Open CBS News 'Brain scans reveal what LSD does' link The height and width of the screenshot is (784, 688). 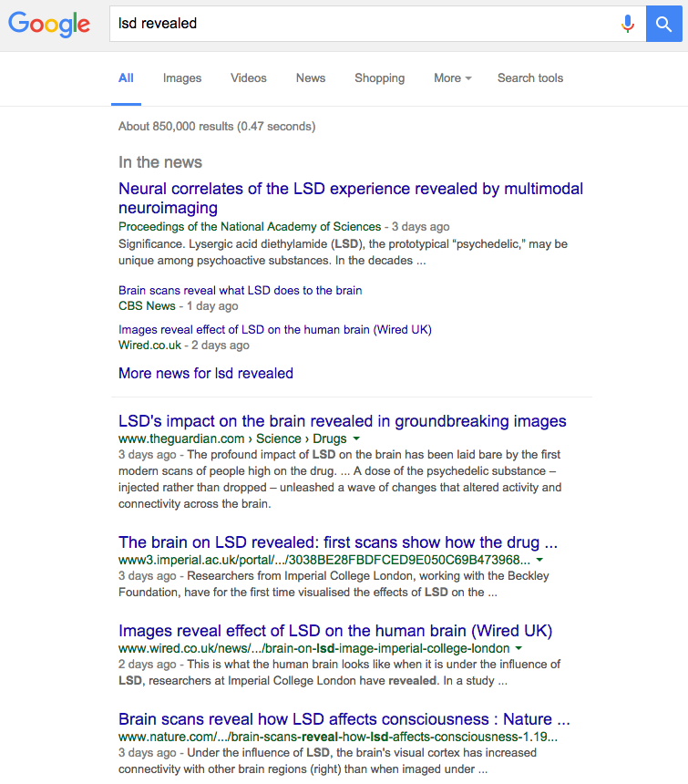click(240, 291)
